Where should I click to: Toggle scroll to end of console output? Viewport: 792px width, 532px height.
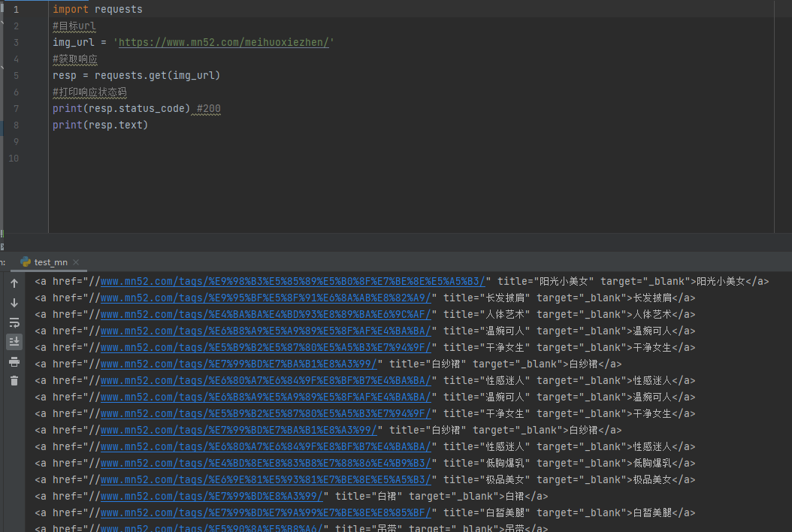pos(14,342)
